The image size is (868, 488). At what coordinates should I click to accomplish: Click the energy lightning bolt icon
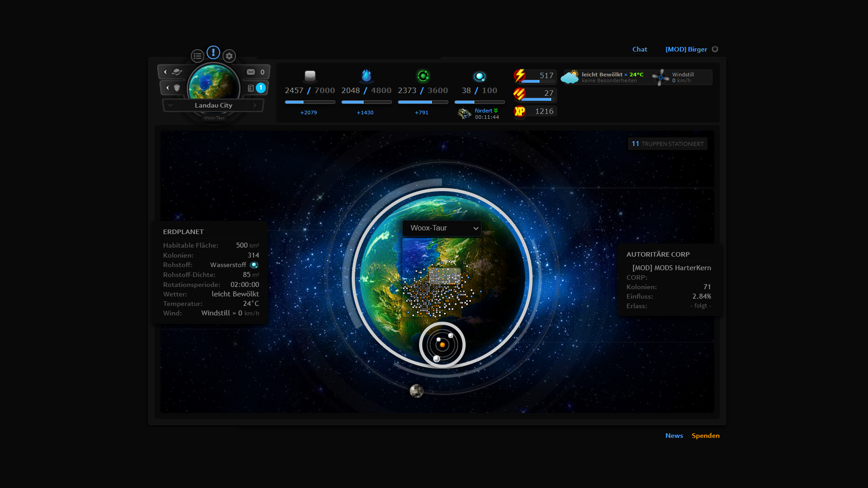[520, 75]
